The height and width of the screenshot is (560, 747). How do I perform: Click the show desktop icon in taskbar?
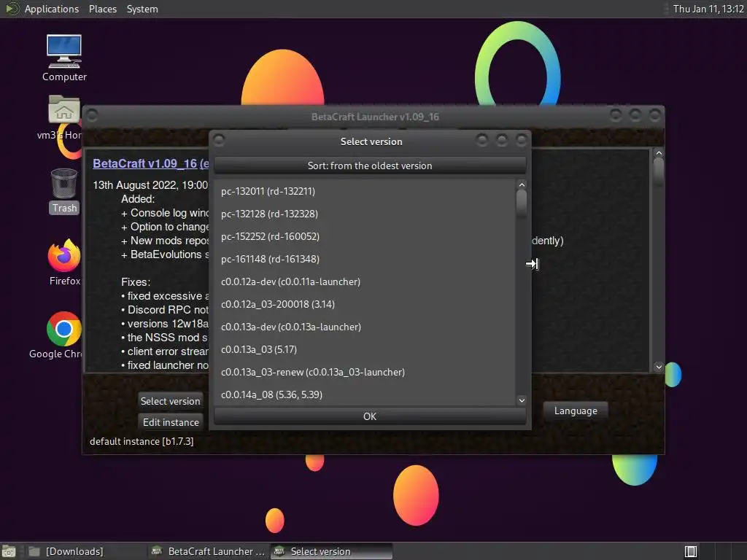click(x=9, y=551)
